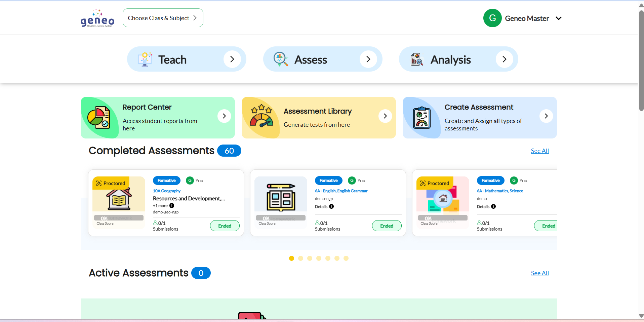Click the page vertical scrollbar thumb
644x322 pixels.
pyautogui.click(x=641, y=61)
